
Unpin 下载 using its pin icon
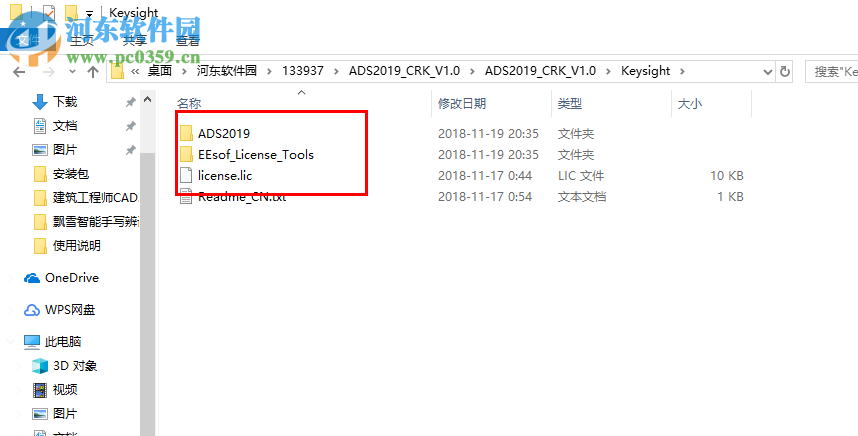click(x=130, y=102)
